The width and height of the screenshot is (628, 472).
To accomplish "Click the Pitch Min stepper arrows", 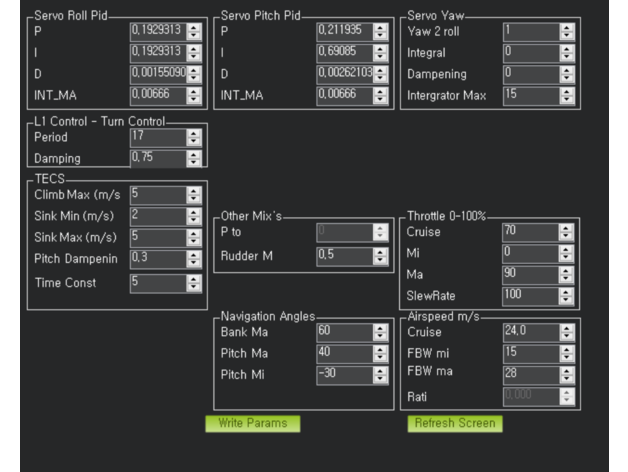I will 380,374.
